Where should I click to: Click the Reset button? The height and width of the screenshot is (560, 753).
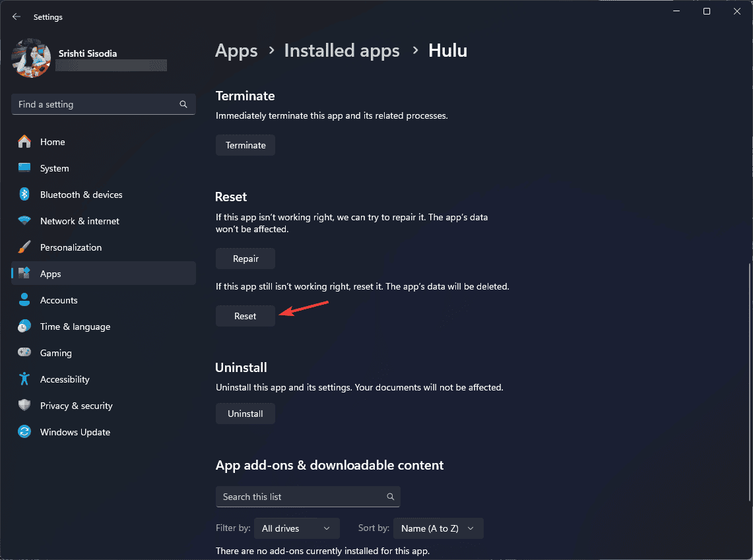click(246, 316)
